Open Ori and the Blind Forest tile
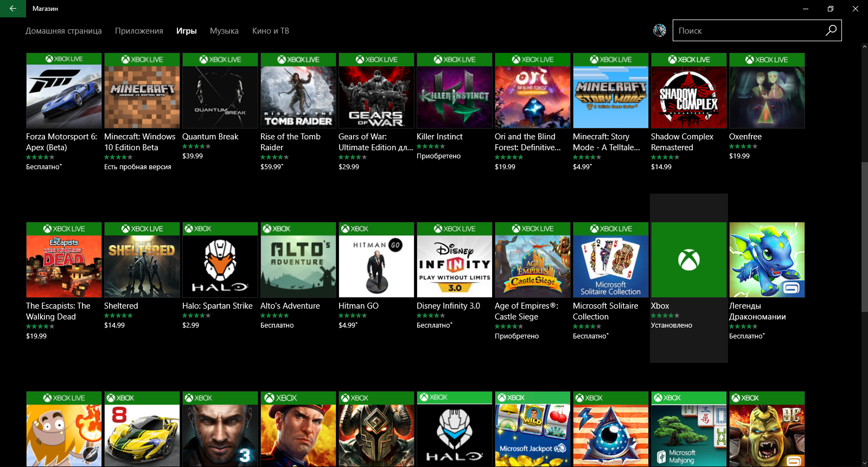This screenshot has width=868, height=467. point(533,91)
